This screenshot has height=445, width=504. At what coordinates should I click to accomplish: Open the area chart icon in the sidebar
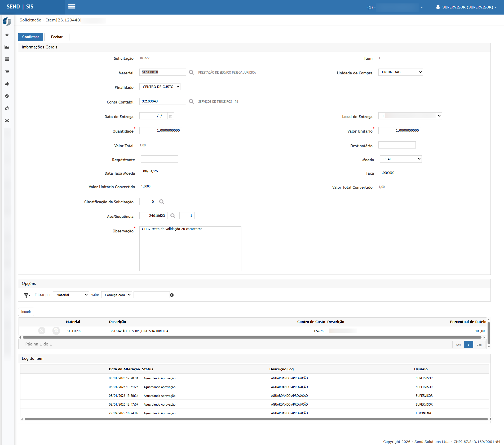coord(7,47)
